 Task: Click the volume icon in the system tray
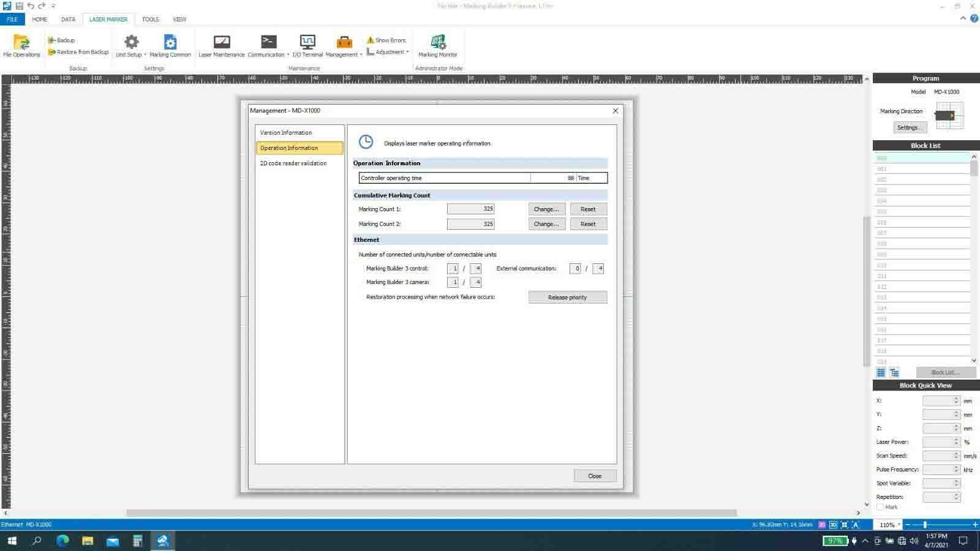(914, 541)
